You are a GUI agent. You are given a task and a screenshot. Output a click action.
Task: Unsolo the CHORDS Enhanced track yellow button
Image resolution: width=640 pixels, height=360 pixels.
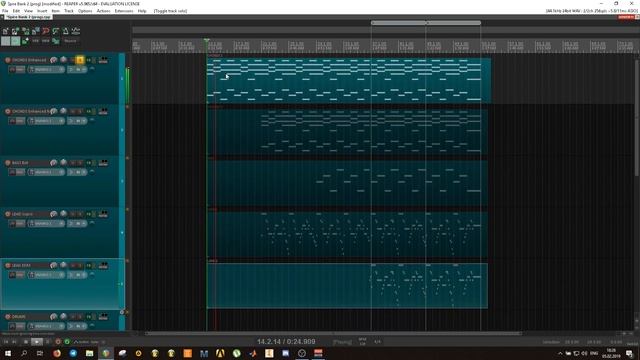coord(80,60)
